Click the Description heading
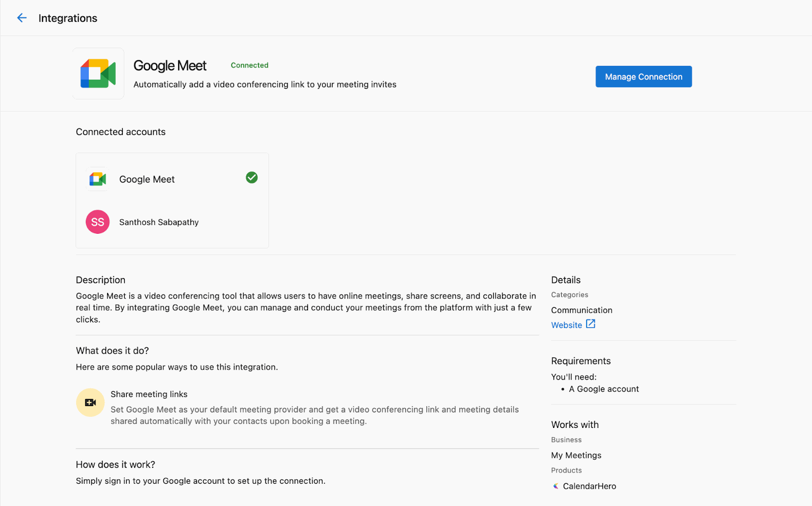Viewport: 812px width, 506px height. click(x=100, y=280)
